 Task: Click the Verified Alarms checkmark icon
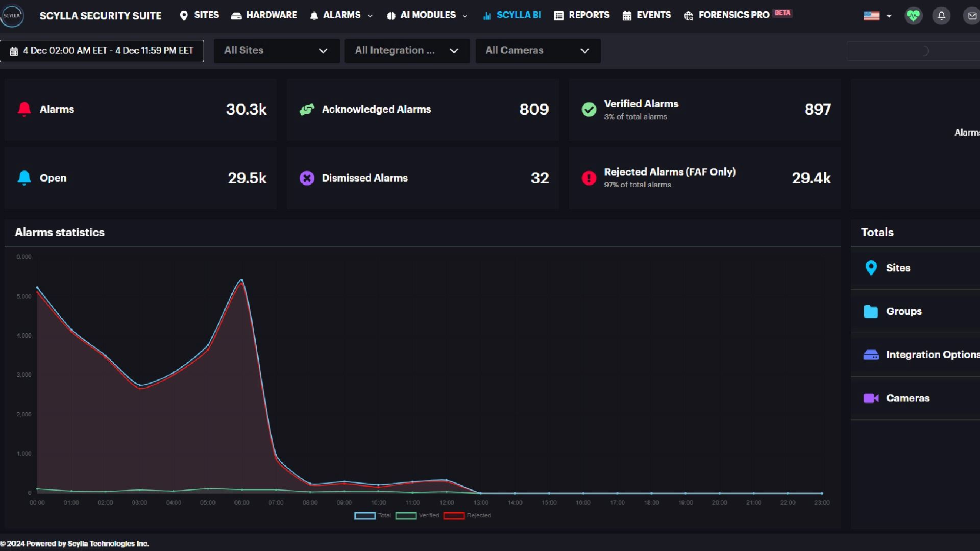click(589, 109)
